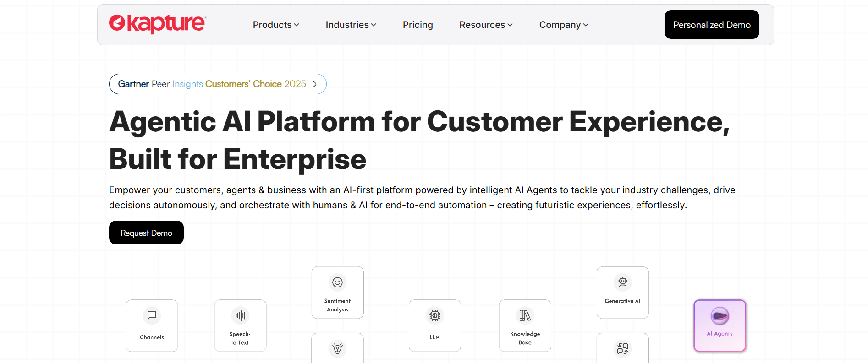Click the Sentiment Analysis smiley icon
868x363 pixels.
coord(337,282)
